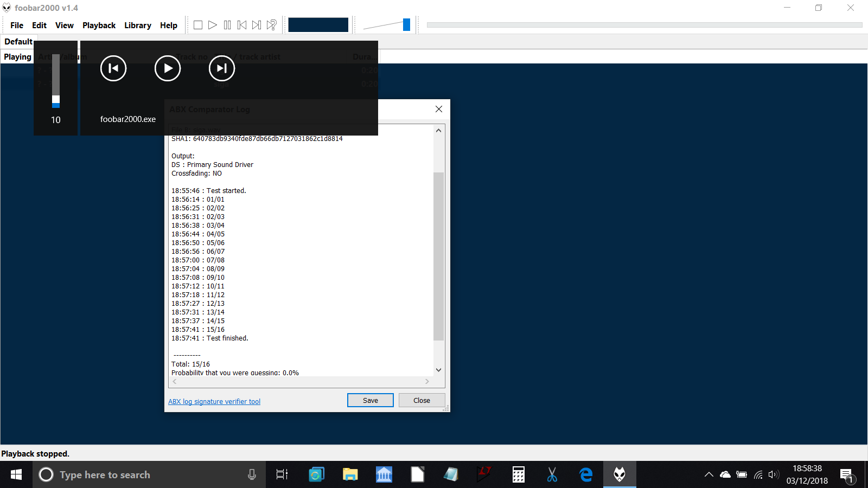Click the Pause toolbar icon
The width and height of the screenshot is (868, 488).
coord(227,25)
